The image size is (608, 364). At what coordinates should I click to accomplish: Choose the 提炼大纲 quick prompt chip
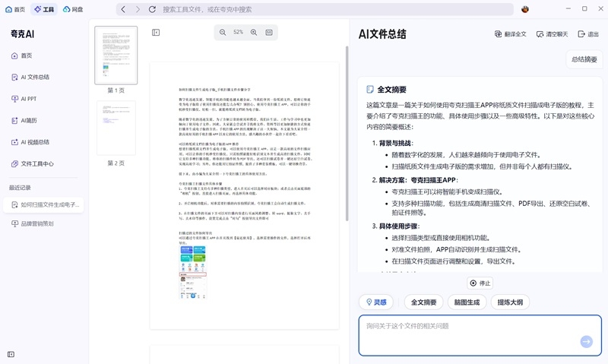[510, 302]
